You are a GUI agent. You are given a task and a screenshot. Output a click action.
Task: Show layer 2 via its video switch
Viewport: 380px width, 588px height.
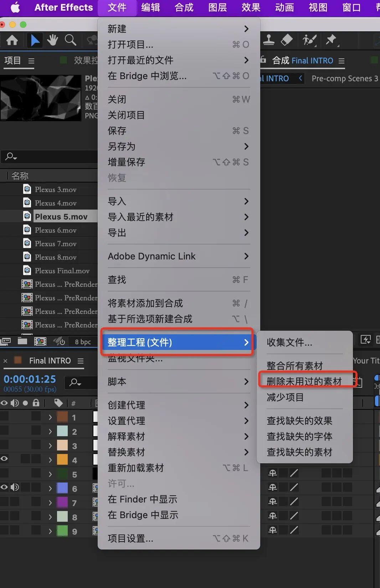4,430
